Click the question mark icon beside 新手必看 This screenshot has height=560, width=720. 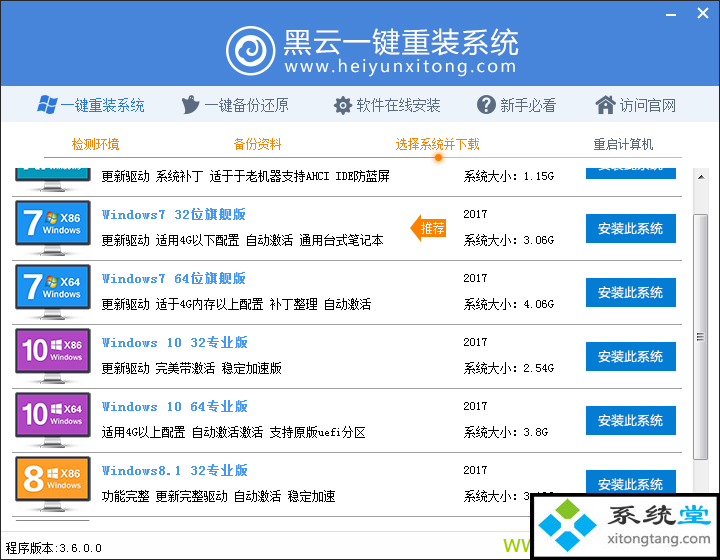[x=486, y=105]
